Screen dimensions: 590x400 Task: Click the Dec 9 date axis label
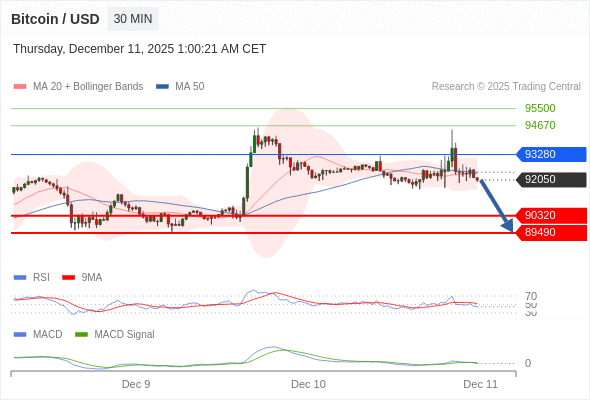pos(136,384)
